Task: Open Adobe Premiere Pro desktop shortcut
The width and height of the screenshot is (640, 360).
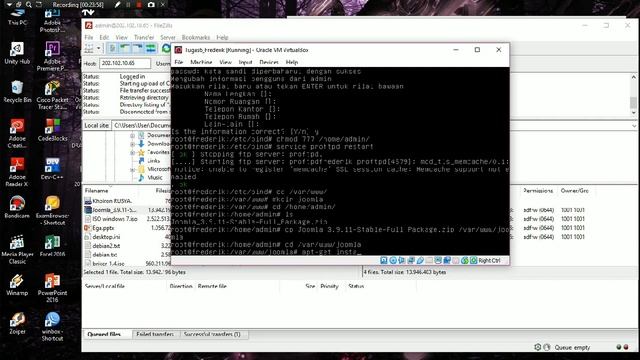Action: click(x=52, y=56)
